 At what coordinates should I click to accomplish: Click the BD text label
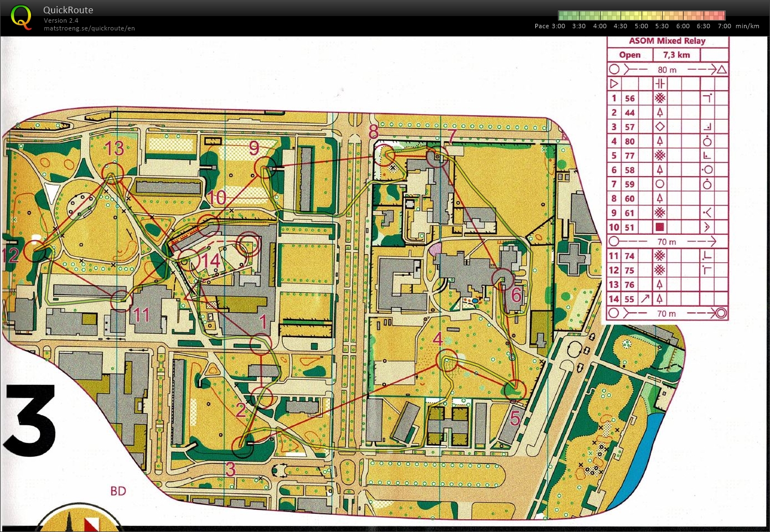point(118,491)
